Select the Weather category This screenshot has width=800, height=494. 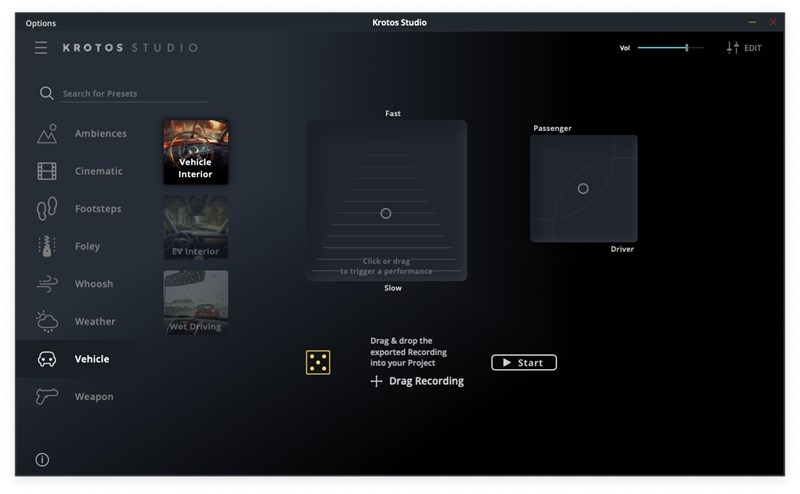coord(95,322)
